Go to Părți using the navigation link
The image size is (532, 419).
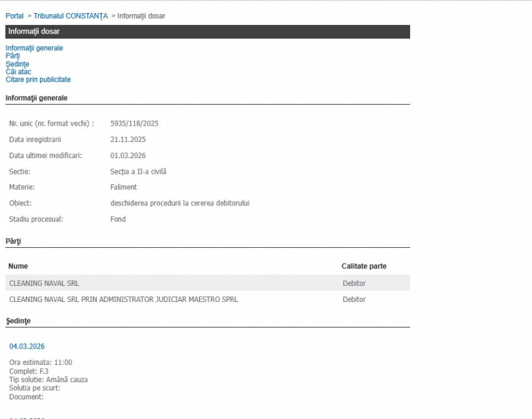(x=12, y=56)
